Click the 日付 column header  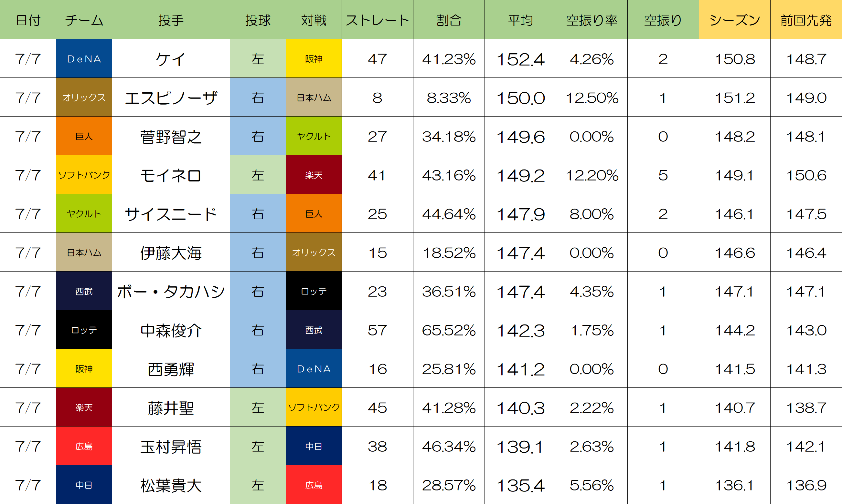pos(28,20)
